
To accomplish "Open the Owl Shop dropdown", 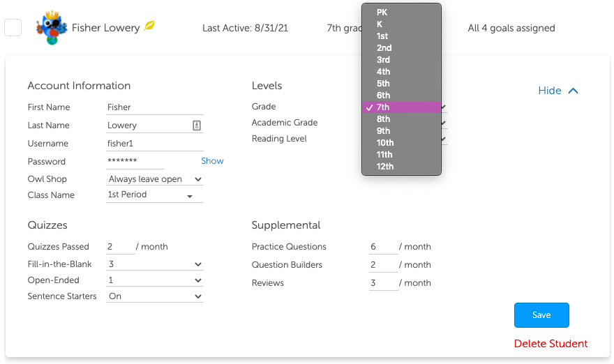I will coord(155,179).
